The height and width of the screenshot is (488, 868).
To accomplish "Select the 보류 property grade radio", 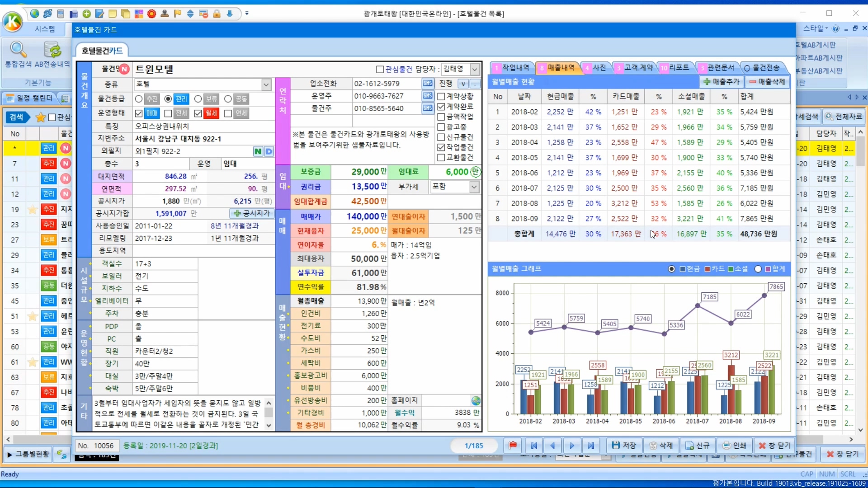I will [x=198, y=99].
